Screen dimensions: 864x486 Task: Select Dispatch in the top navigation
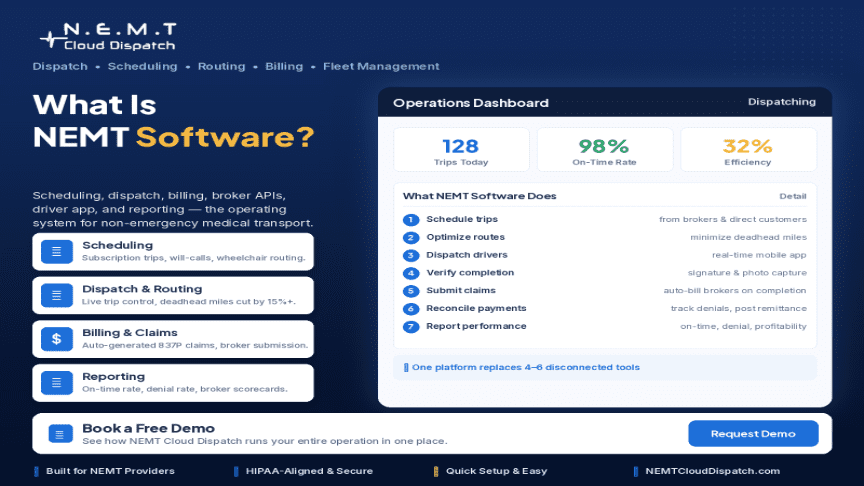(60, 66)
